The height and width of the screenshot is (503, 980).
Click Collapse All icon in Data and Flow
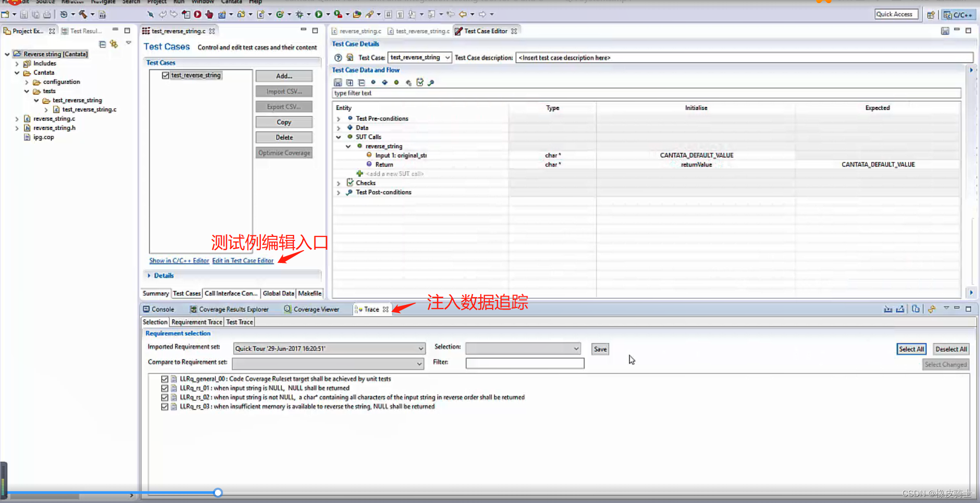[x=361, y=82]
